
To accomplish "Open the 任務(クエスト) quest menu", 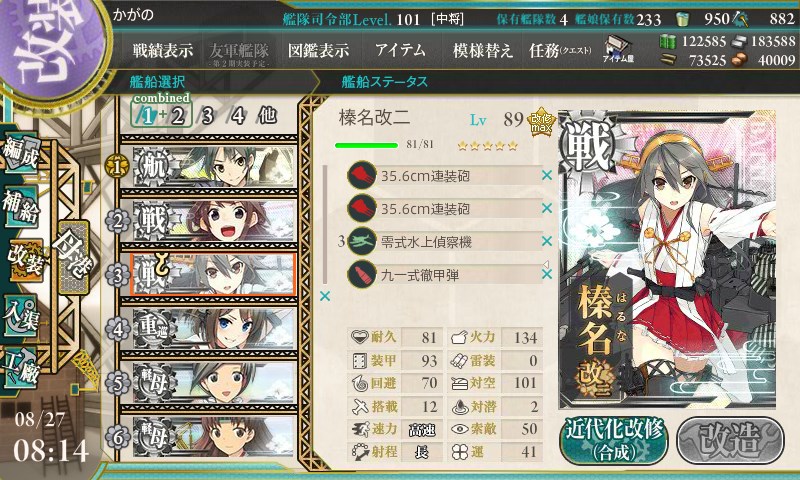I will [560, 50].
